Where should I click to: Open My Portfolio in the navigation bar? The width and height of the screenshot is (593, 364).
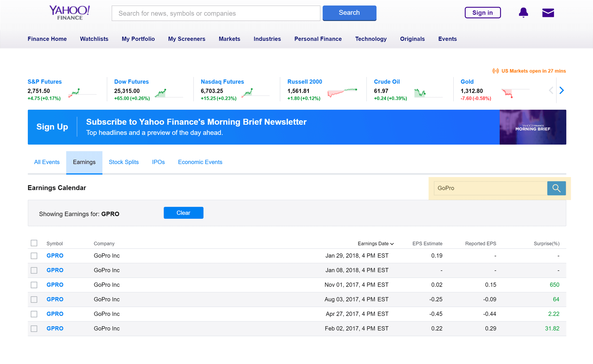pyautogui.click(x=138, y=39)
